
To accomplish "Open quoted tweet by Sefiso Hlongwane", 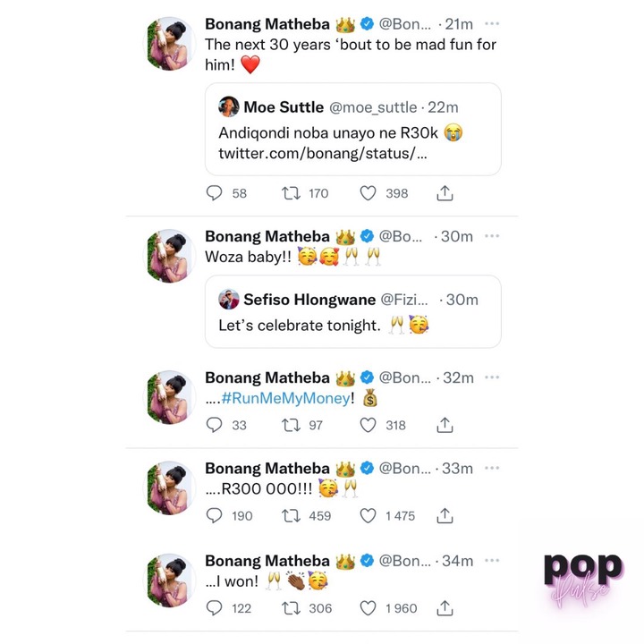I will pyautogui.click(x=352, y=311).
